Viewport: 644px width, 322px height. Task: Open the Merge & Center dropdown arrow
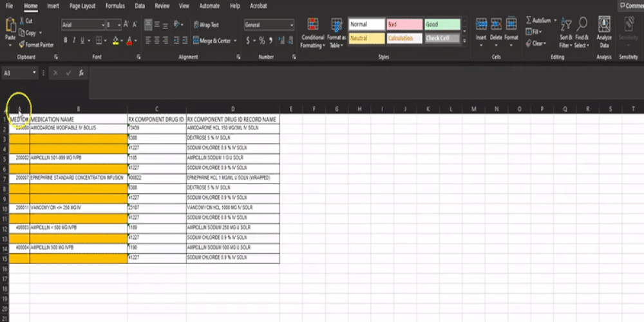tap(235, 41)
